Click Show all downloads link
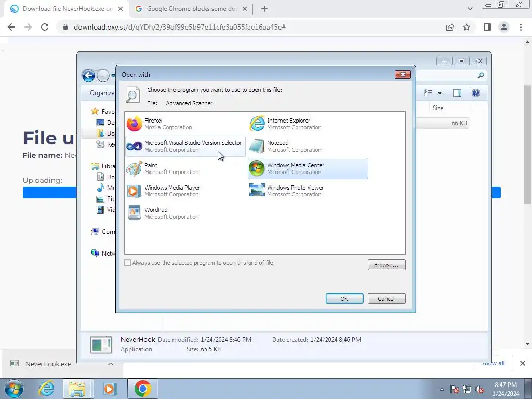This screenshot has height=399, width=532. click(x=493, y=363)
